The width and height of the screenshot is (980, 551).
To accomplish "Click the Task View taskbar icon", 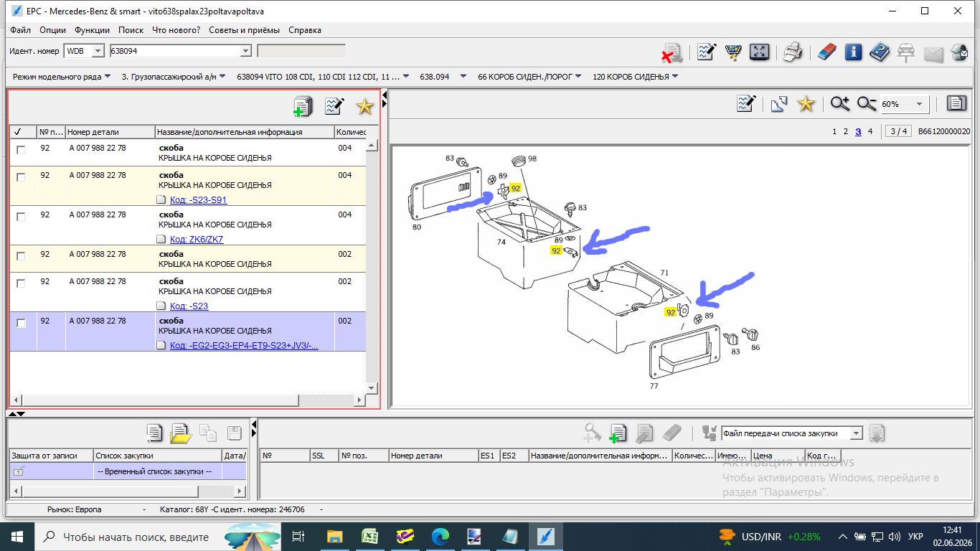I will pyautogui.click(x=299, y=536).
